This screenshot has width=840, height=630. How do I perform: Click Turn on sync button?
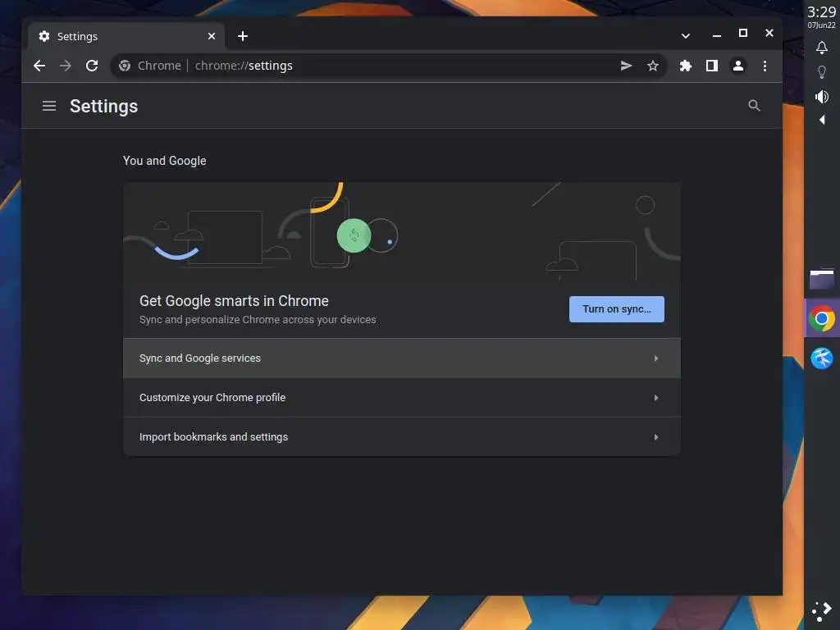tap(617, 309)
